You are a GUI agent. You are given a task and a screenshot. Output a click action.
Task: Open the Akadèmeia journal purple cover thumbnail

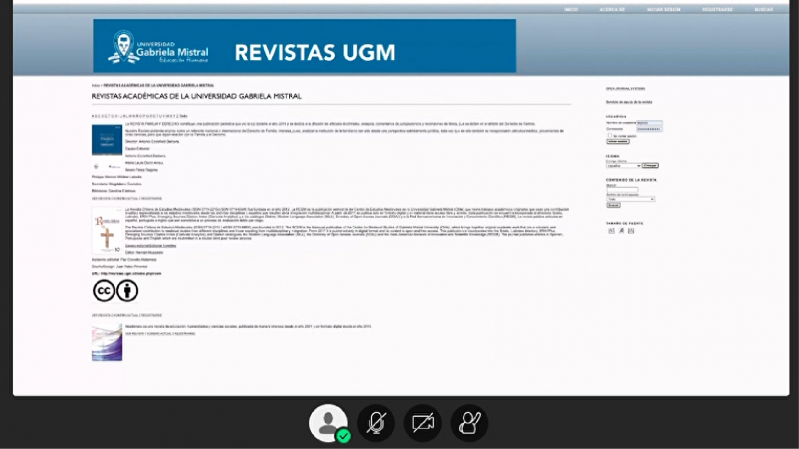coord(106,342)
